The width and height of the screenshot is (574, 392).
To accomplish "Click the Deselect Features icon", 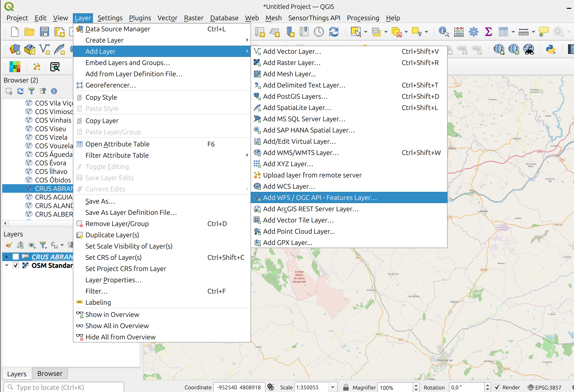I will [397, 32].
